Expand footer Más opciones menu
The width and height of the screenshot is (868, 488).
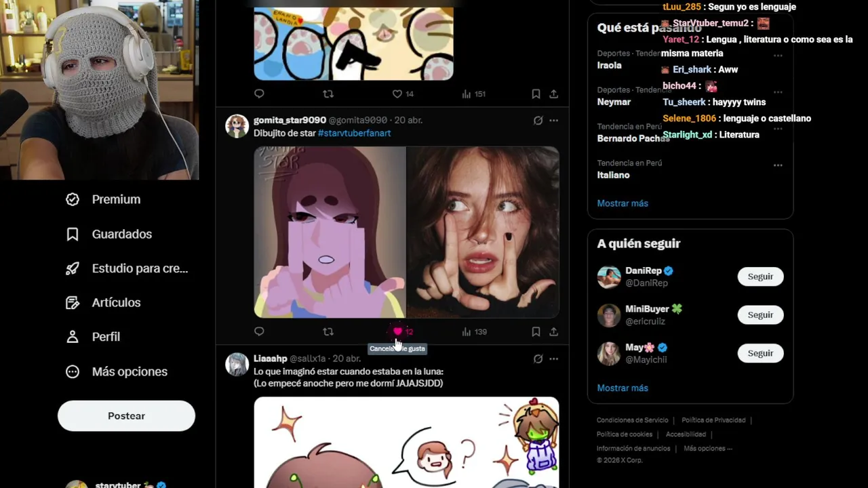(x=708, y=449)
